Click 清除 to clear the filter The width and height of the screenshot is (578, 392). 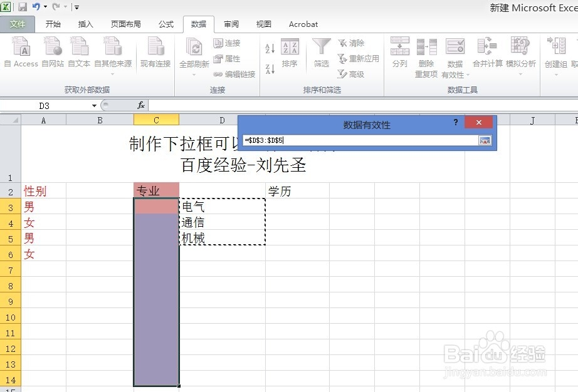354,43
